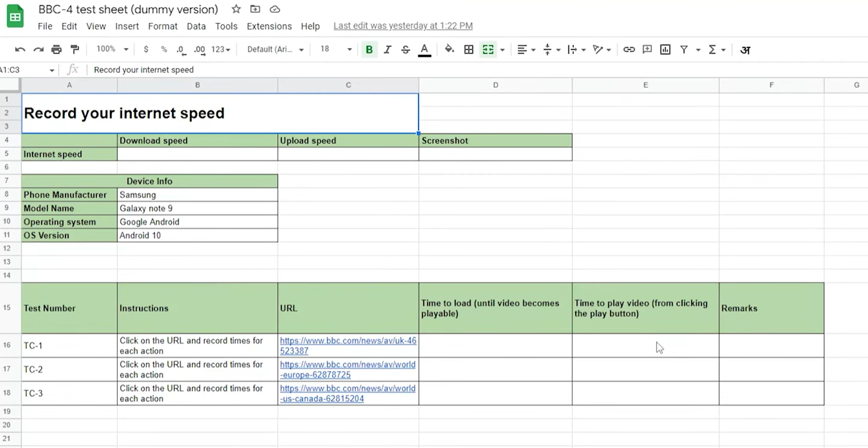
Task: Toggle merge cells button
Action: (488, 49)
